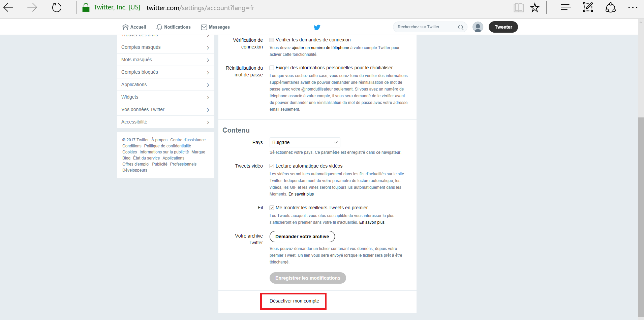Click the green padlock security icon
The height and width of the screenshot is (320, 644).
[x=86, y=7]
